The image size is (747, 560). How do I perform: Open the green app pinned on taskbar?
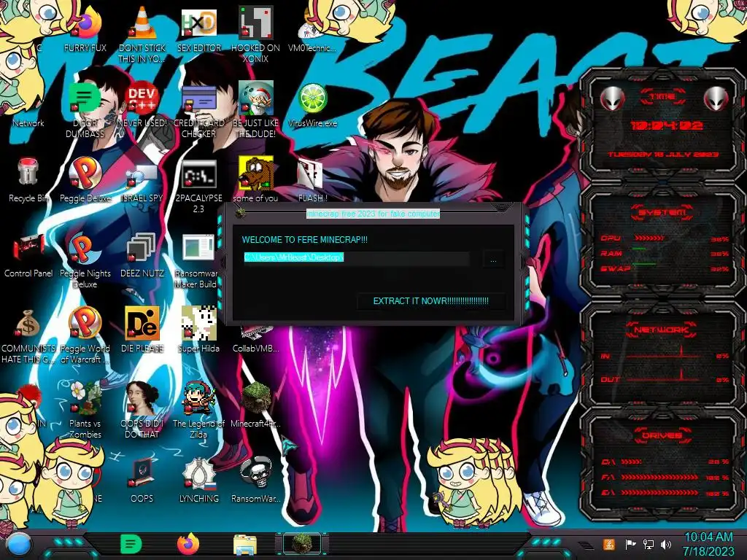point(131,544)
